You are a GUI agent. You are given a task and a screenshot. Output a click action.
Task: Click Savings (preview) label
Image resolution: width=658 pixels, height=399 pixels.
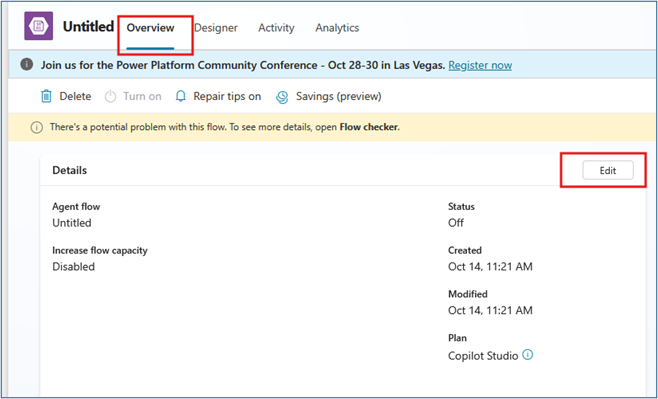(x=339, y=96)
